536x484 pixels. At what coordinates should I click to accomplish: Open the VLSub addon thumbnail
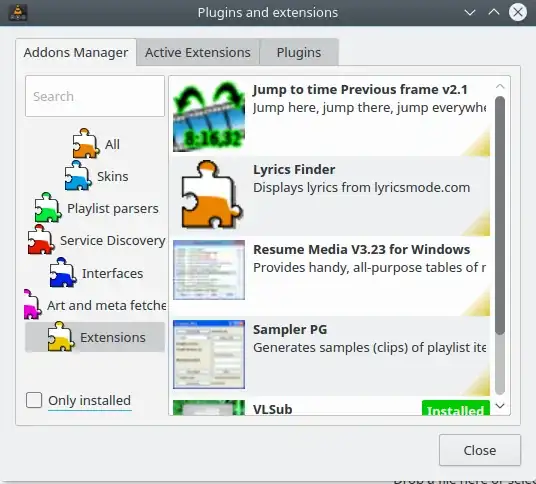209,408
